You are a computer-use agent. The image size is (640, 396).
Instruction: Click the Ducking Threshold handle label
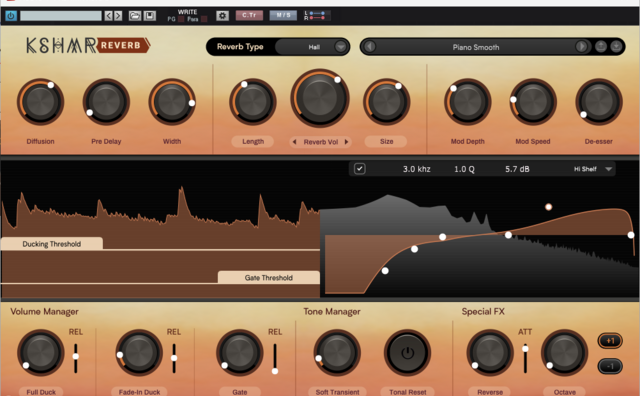click(x=51, y=244)
